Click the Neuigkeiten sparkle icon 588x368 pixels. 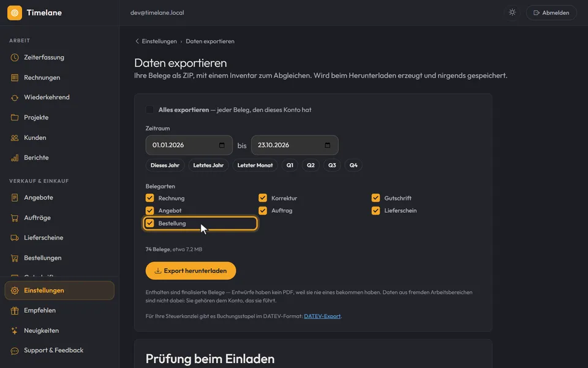(x=15, y=331)
